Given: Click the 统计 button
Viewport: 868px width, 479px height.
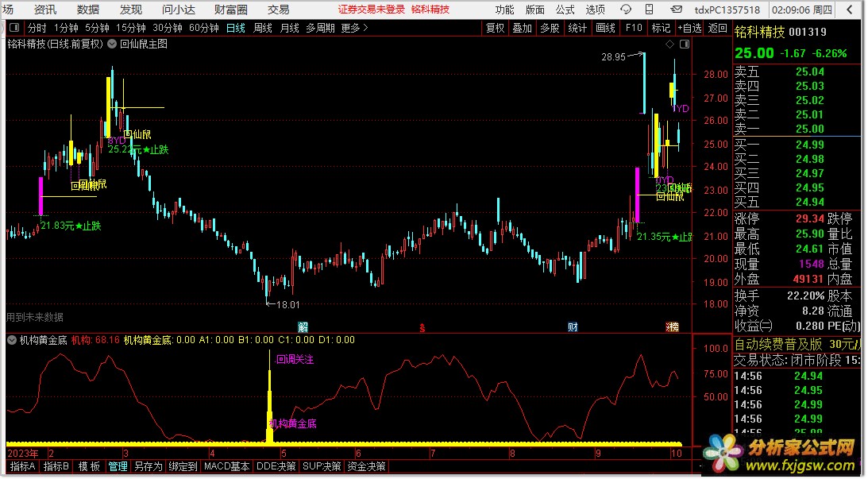Looking at the screenshot, I should (577, 28).
